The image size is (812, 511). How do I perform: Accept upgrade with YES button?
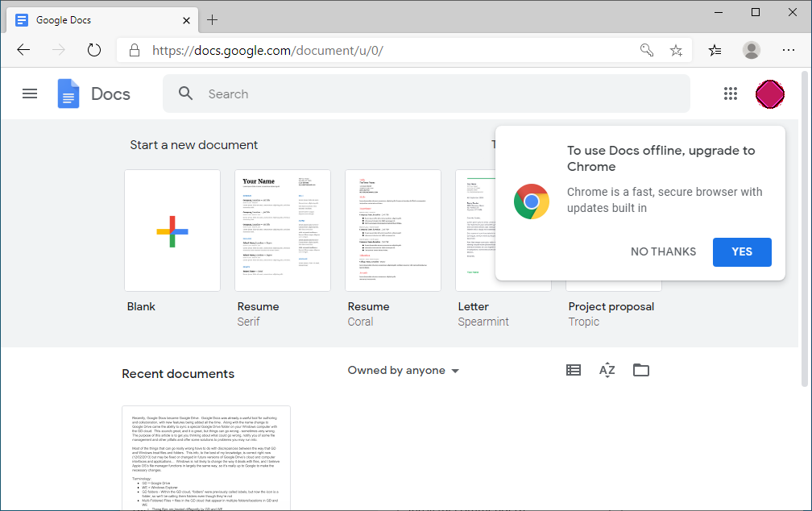[x=742, y=251]
